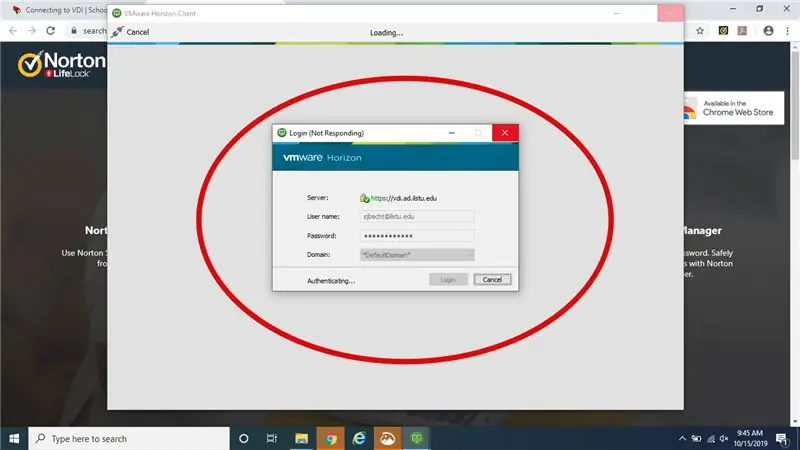Image resolution: width=800 pixels, height=450 pixels.
Task: Minimize the Login (Not Responding) dialog
Action: [452, 133]
